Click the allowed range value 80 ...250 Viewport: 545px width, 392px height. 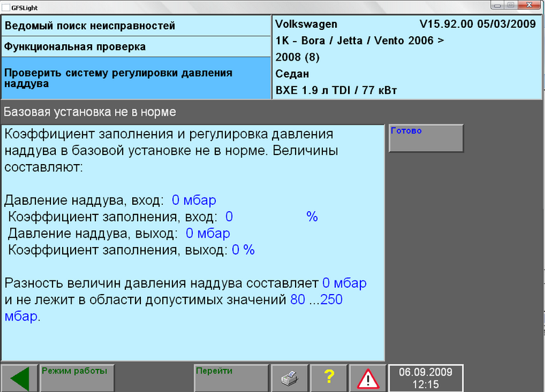[316, 299]
